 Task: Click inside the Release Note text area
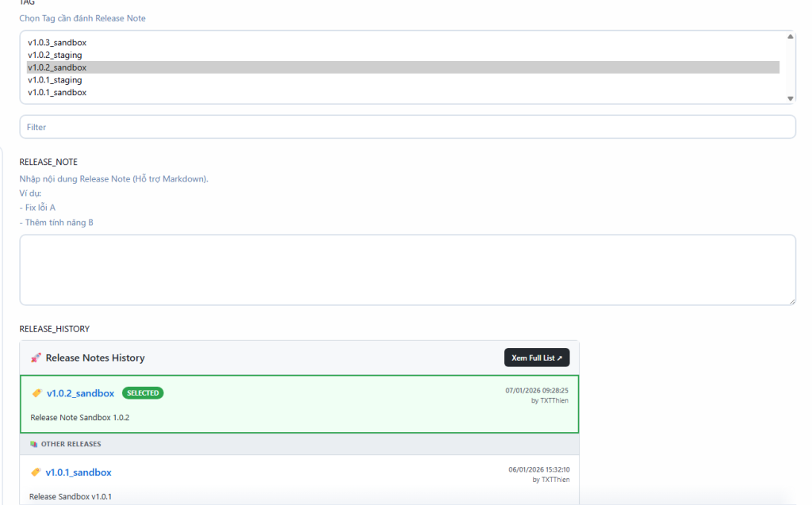pyautogui.click(x=407, y=270)
